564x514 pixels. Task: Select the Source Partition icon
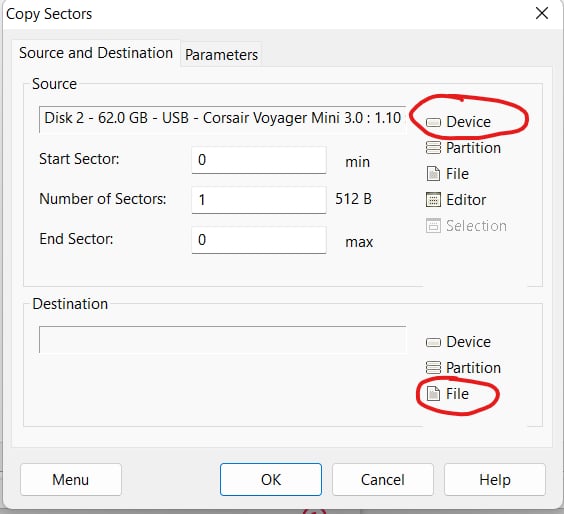tap(433, 148)
